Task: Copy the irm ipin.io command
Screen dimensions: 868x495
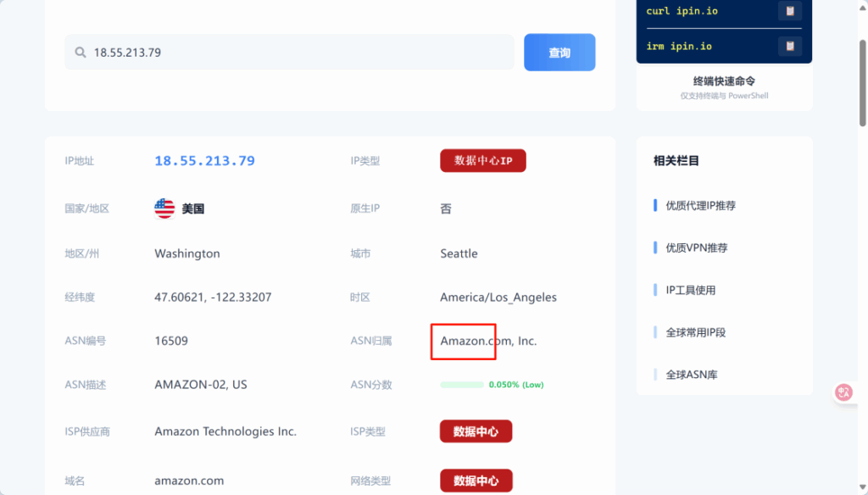Action: click(x=790, y=45)
